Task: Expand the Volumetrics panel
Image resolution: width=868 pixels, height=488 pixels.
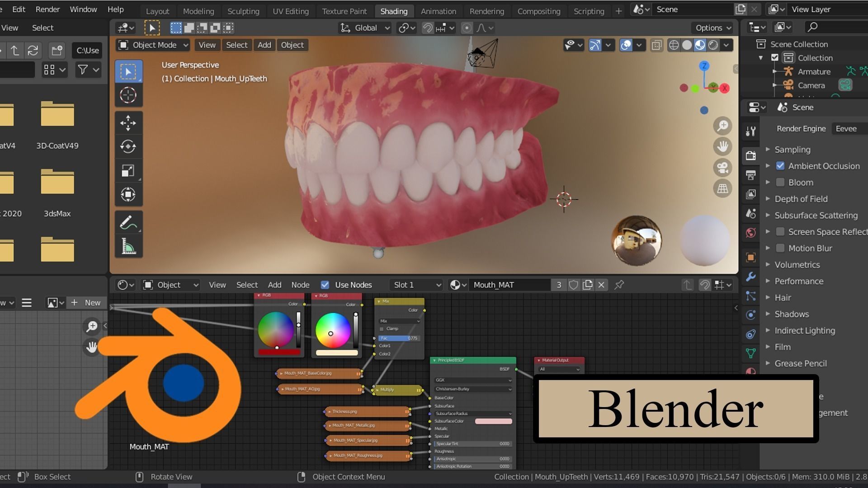Action: tap(797, 265)
